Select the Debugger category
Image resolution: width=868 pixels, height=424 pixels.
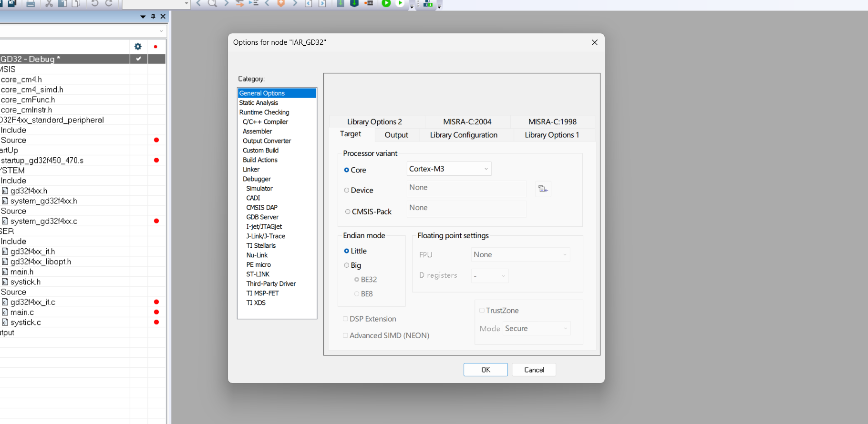pos(257,179)
